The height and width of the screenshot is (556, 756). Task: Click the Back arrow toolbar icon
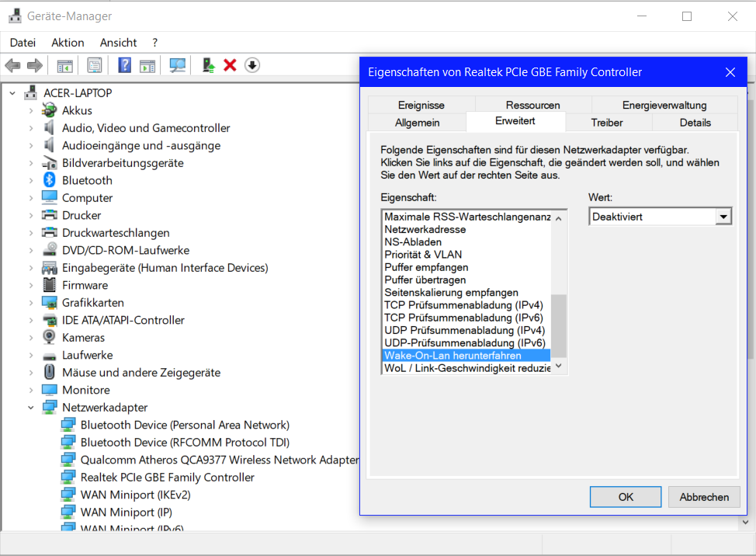pos(12,65)
